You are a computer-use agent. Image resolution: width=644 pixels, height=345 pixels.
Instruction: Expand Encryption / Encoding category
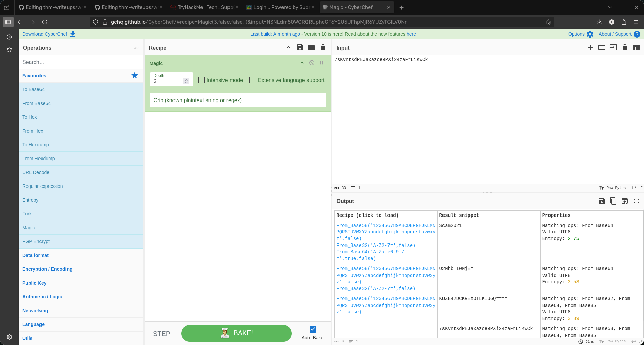tap(81, 269)
